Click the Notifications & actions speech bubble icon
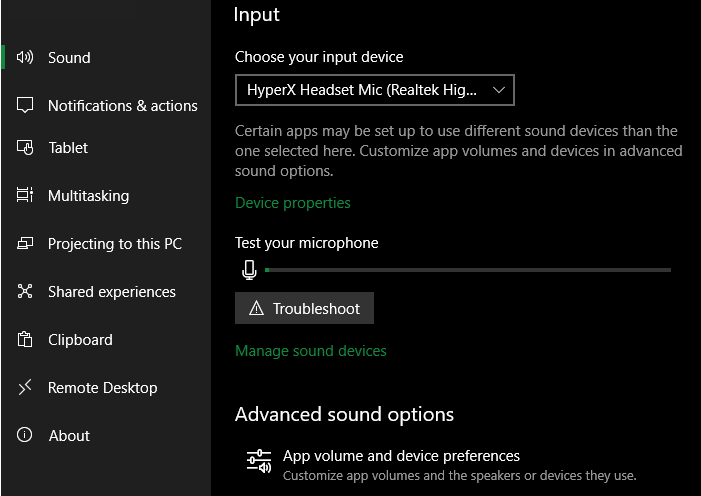 click(25, 106)
